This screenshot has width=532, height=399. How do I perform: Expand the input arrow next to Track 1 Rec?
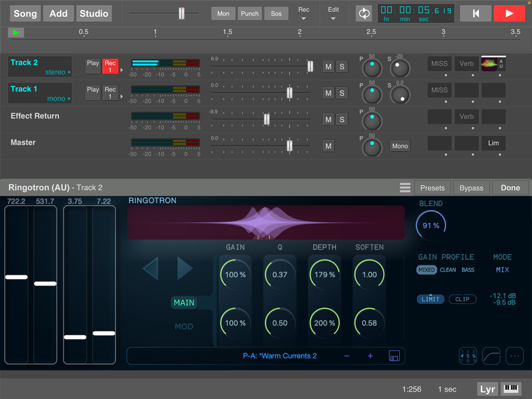tap(121, 97)
